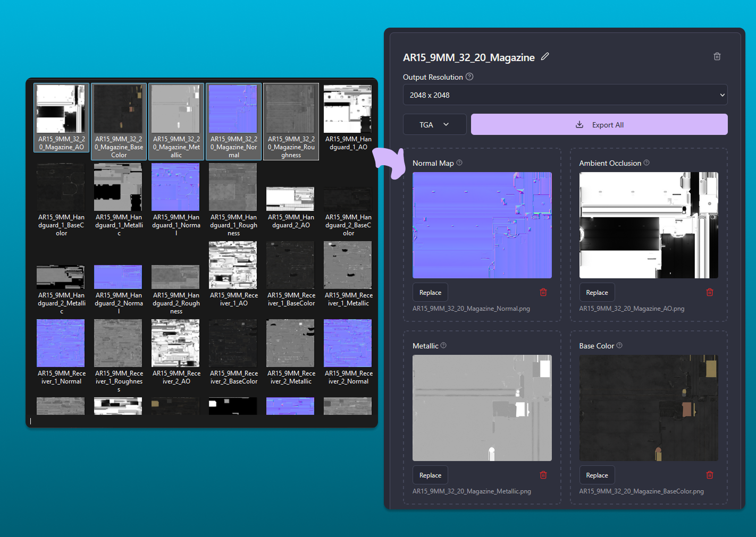Open the 2048 x 2048 resolution dropdown
This screenshot has width=756, height=537.
[x=565, y=95]
